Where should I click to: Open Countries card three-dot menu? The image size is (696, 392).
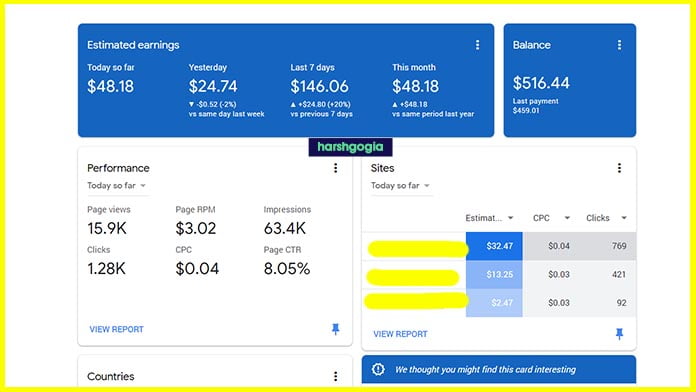point(336,376)
